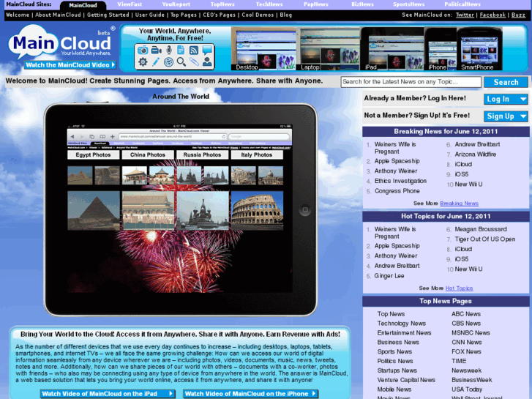The image size is (532, 399).
Task: Select the Desktop device thumbnail
Action: point(263,49)
